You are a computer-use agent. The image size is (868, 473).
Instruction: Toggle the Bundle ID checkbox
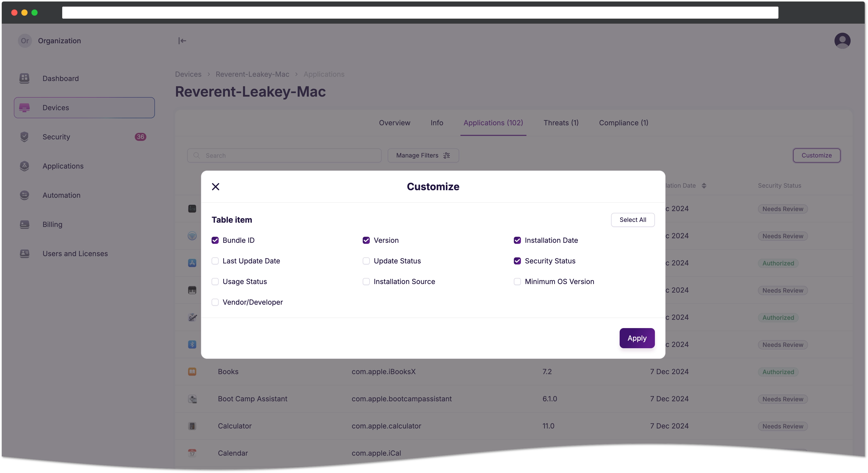click(215, 240)
